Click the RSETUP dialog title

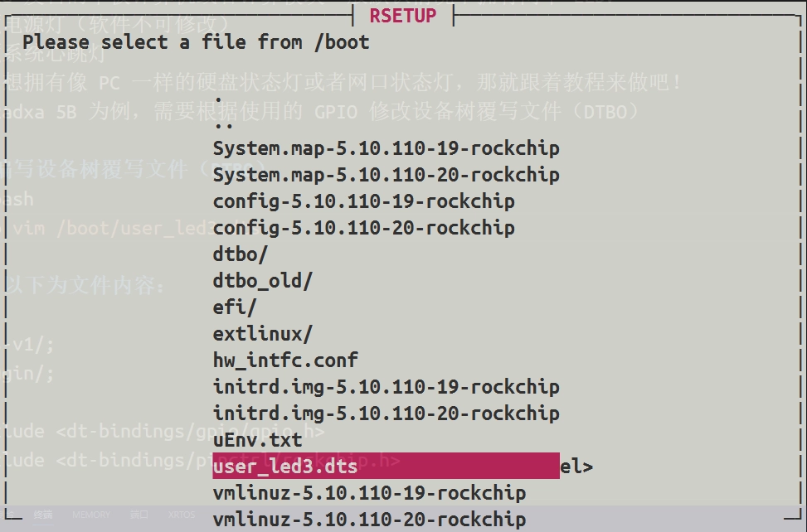pos(402,16)
